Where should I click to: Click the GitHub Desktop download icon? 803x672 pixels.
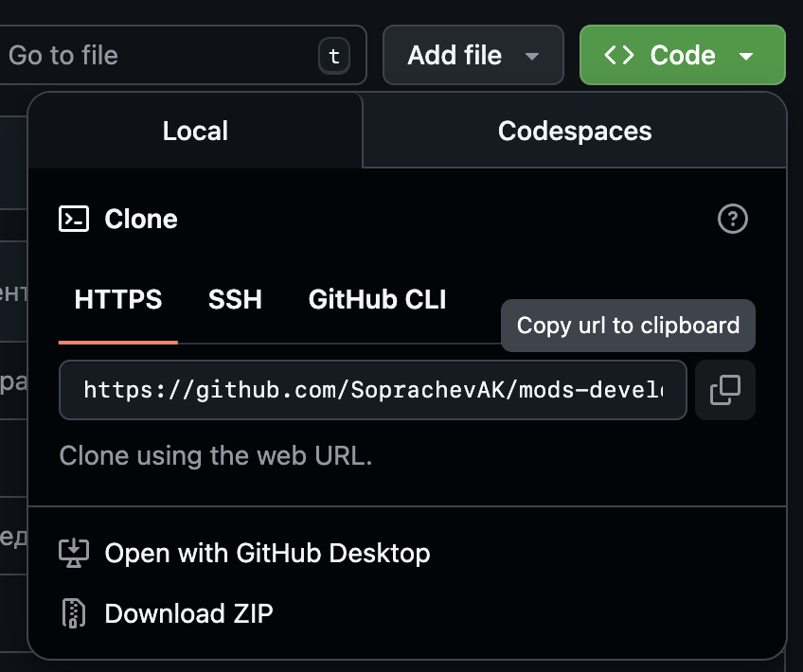(74, 554)
